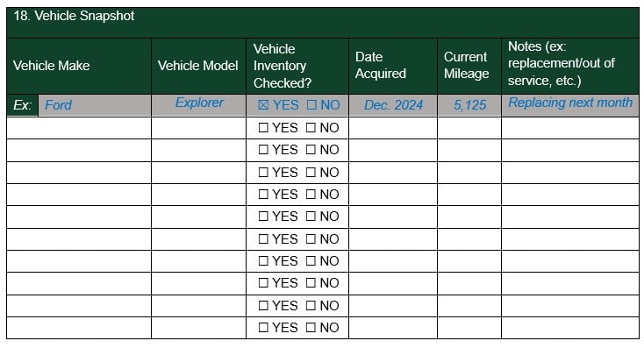Click the 18. Vehicle Snapshot title bar
Screen dimensions: 644x348
(323, 23)
